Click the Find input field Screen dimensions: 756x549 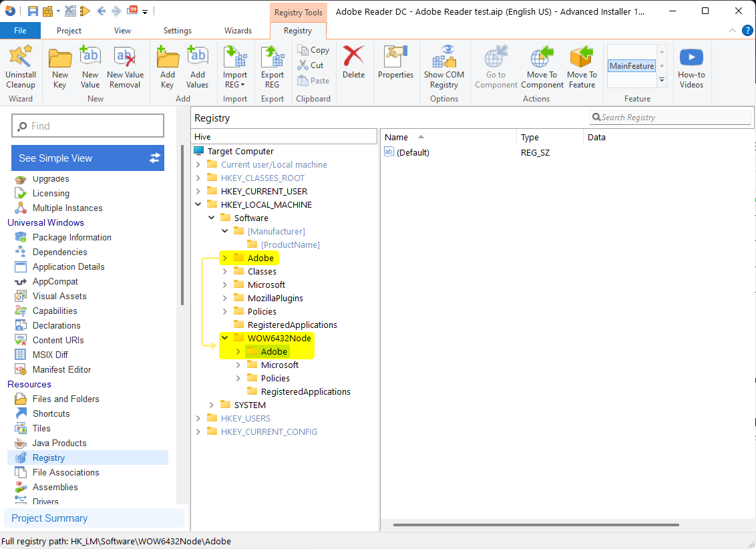[87, 126]
